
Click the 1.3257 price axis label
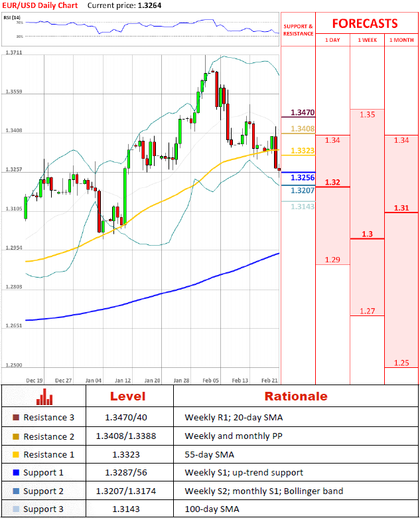[x=14, y=169]
